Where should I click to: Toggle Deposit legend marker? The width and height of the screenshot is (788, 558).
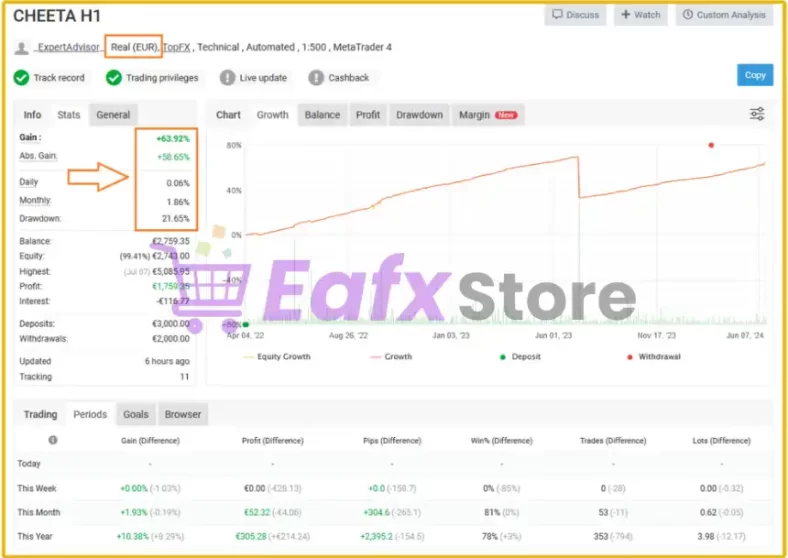coord(520,356)
